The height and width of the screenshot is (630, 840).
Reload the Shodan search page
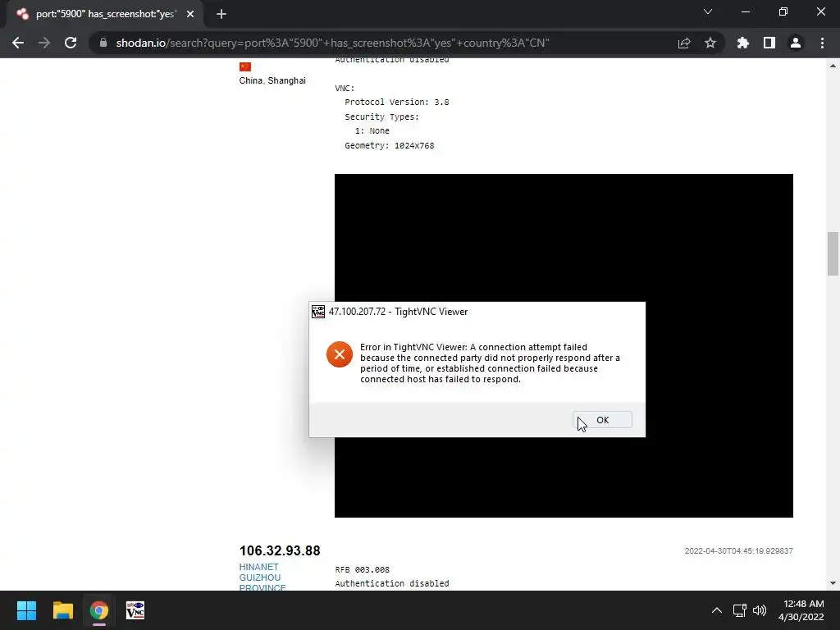(71, 43)
